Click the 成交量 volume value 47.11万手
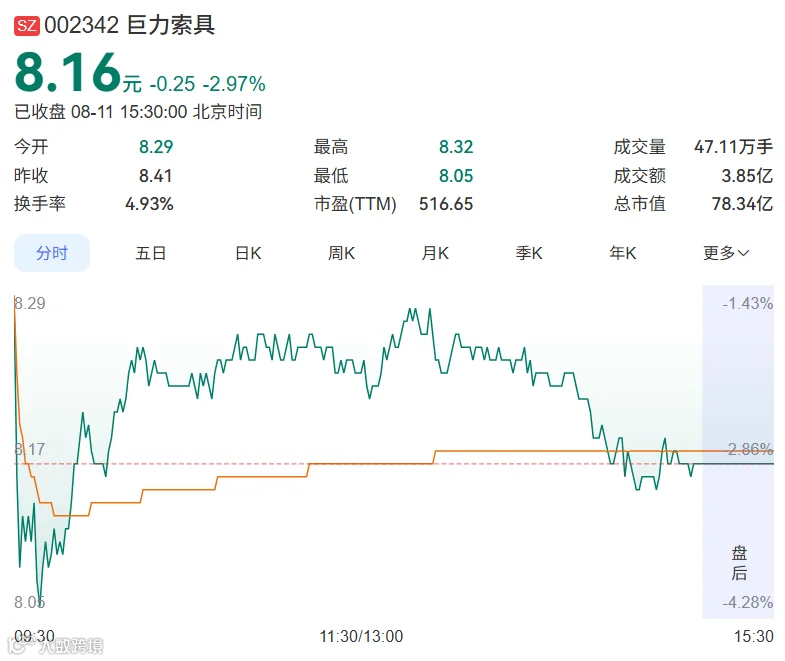 click(733, 147)
